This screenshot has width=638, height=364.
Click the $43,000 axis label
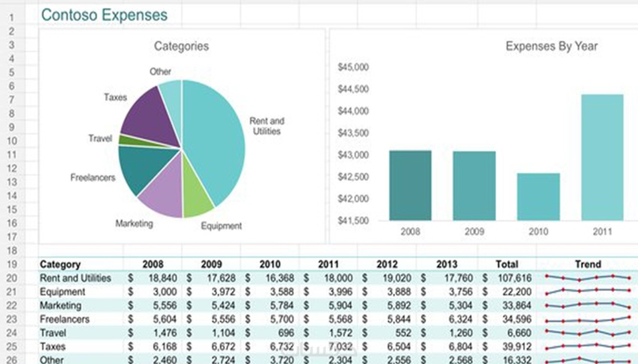point(353,155)
